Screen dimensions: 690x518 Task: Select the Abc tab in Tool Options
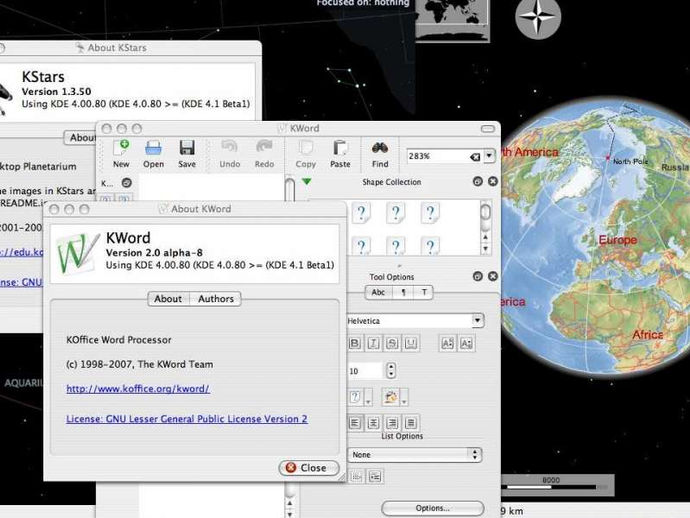pos(378,292)
